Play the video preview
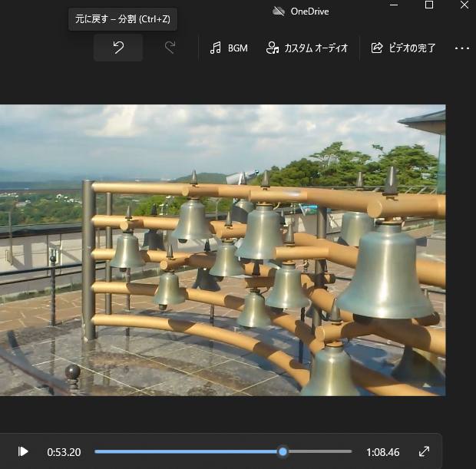This screenshot has height=469, width=476. coord(23,451)
